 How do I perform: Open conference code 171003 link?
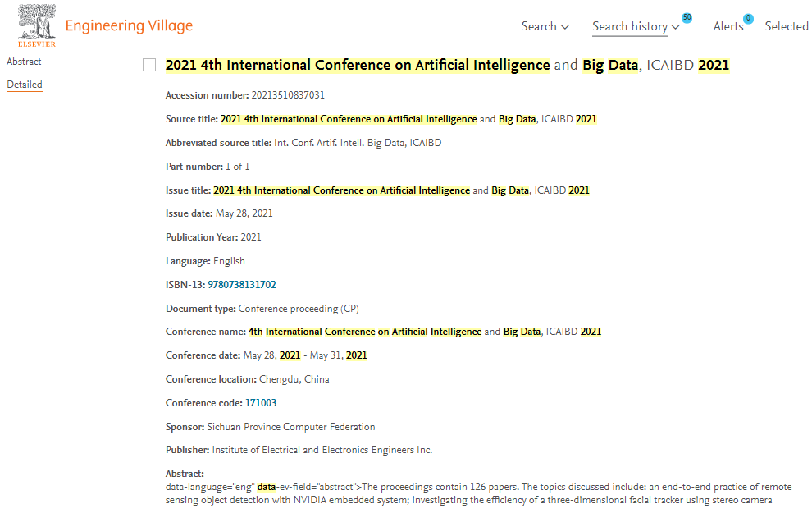tap(261, 403)
